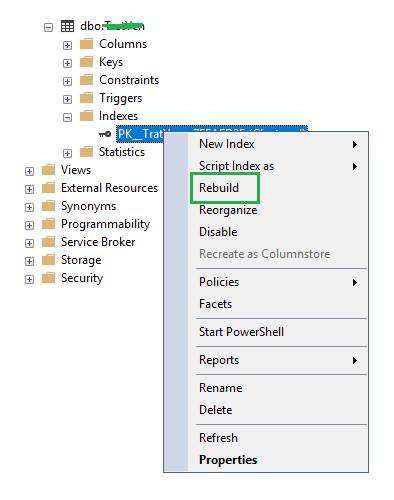Viewport: 394px width, 500px height.
Task: Click the Constraints folder icon
Action: 87,80
